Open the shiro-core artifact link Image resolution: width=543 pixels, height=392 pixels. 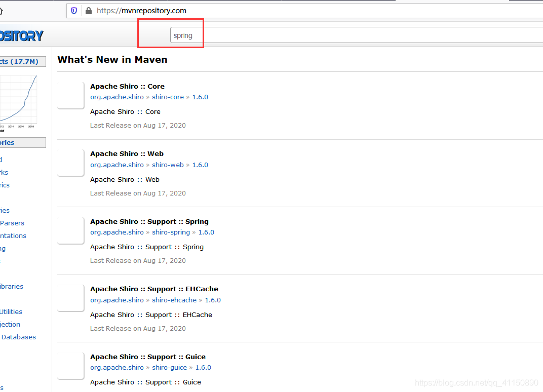(x=168, y=97)
